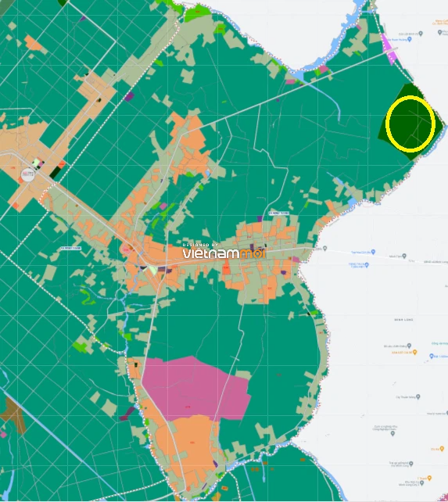
Task: Click the VietnamMoi watermark logo
Action: 224,251
